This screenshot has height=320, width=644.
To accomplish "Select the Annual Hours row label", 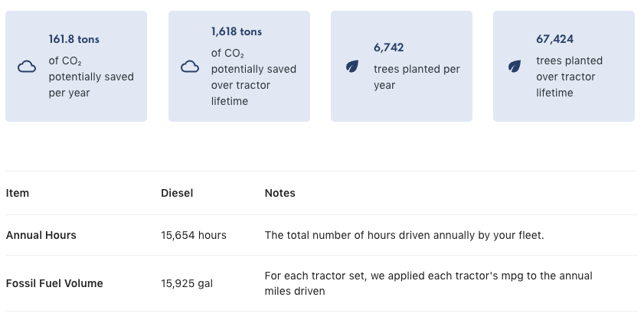I will click(41, 235).
